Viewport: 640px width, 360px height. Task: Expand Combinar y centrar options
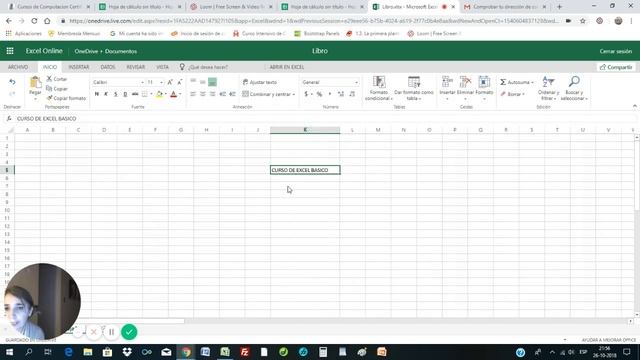[293, 94]
